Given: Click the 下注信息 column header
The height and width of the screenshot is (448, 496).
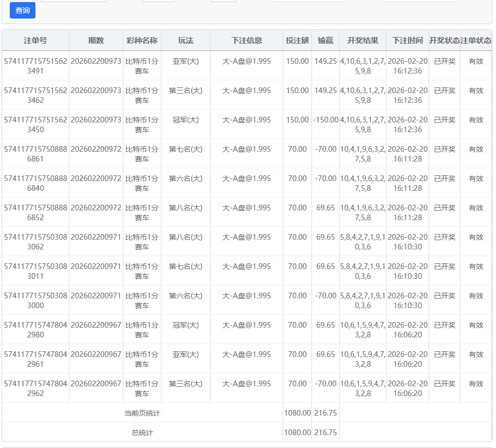Looking at the screenshot, I should click(247, 41).
